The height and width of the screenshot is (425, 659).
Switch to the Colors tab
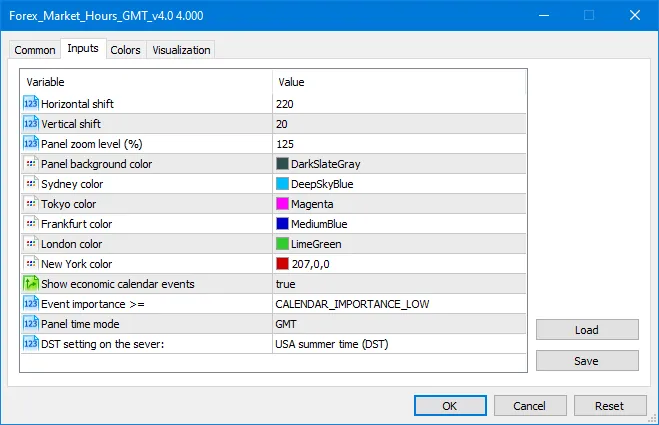125,50
